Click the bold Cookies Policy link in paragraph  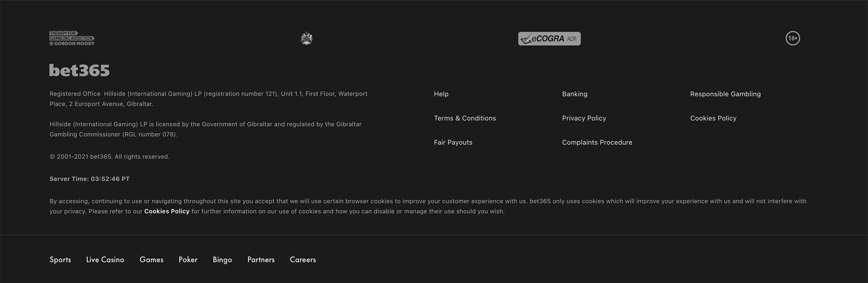point(167,211)
